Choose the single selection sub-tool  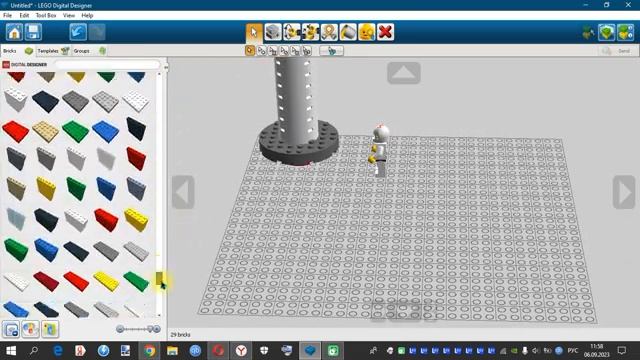pos(250,51)
